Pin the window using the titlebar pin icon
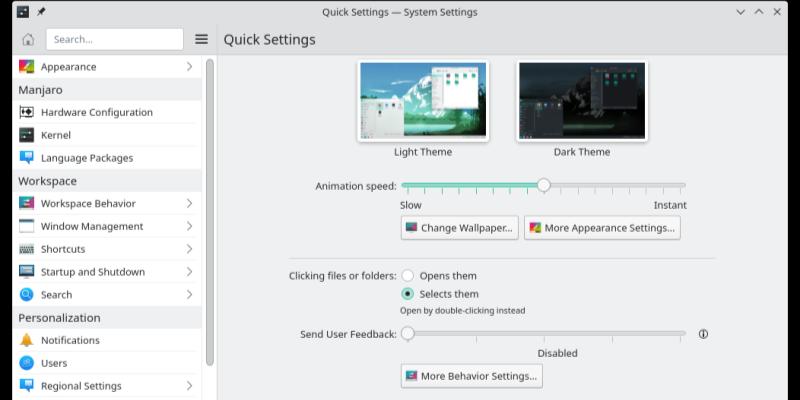 pos(41,12)
